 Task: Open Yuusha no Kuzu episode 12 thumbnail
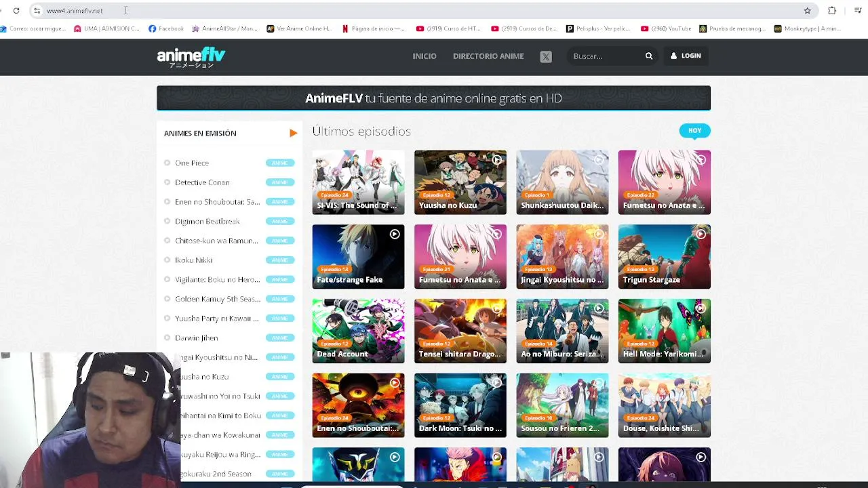[x=460, y=182]
